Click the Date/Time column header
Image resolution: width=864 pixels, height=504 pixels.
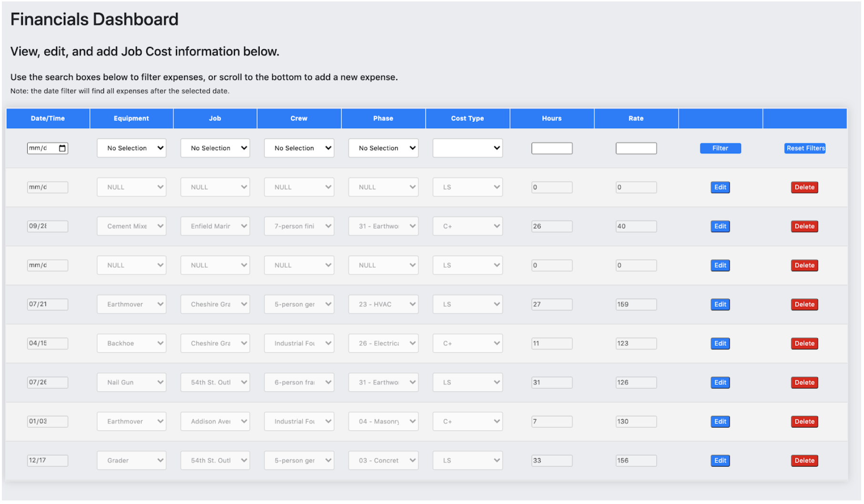(x=48, y=118)
